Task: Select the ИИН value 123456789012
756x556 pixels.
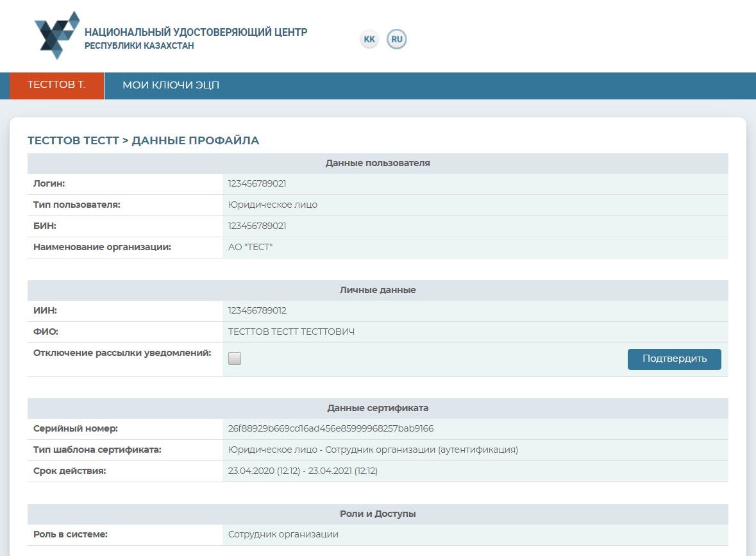Action: click(x=257, y=311)
